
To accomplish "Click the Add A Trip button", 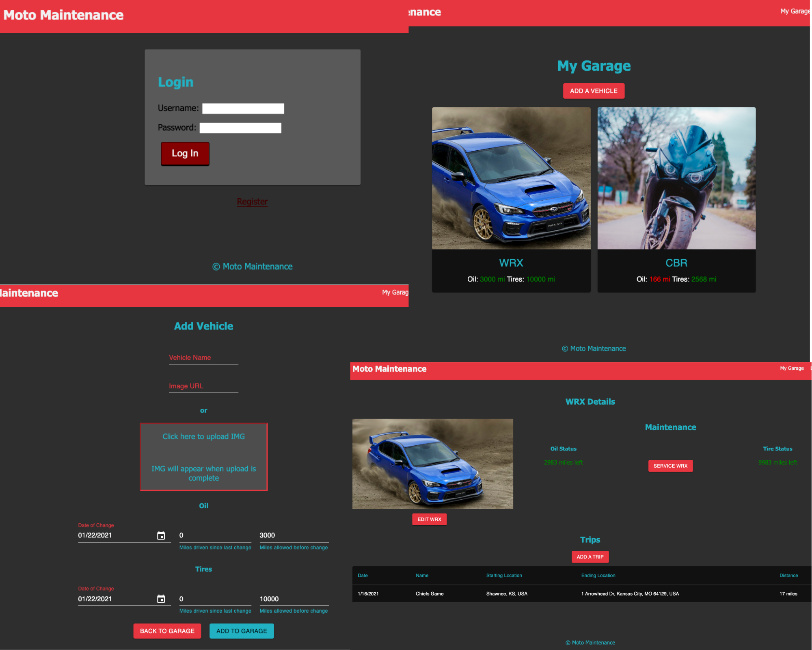I will point(590,557).
